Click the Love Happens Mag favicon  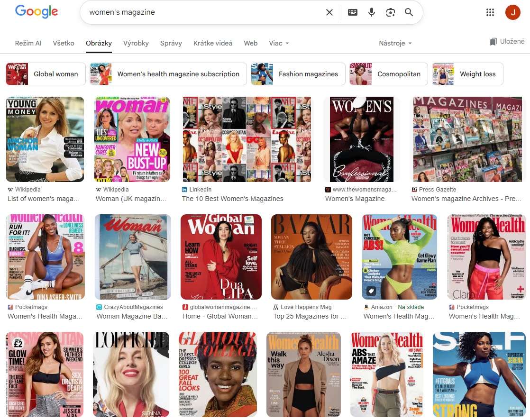click(276, 307)
